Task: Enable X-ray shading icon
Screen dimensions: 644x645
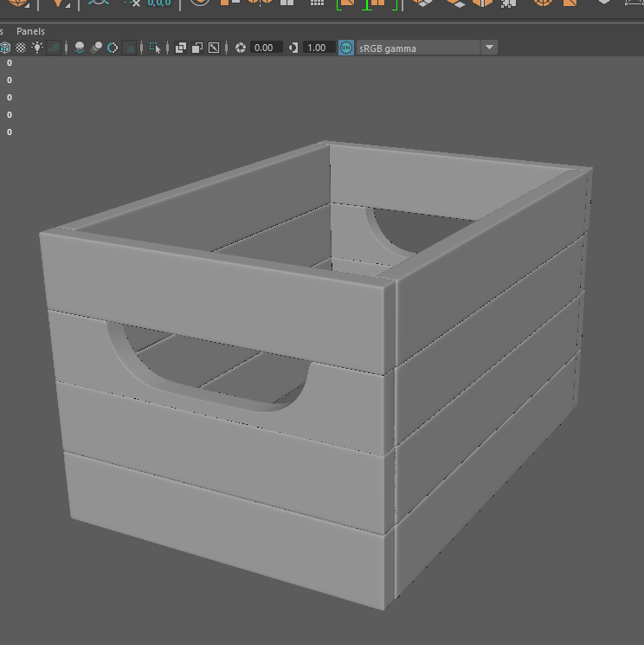Action: click(181, 48)
